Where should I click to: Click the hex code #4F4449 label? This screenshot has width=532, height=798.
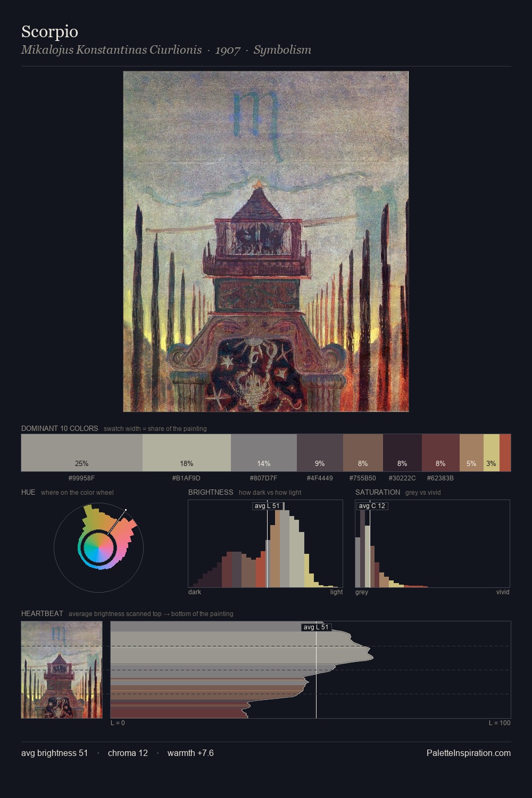click(x=320, y=478)
